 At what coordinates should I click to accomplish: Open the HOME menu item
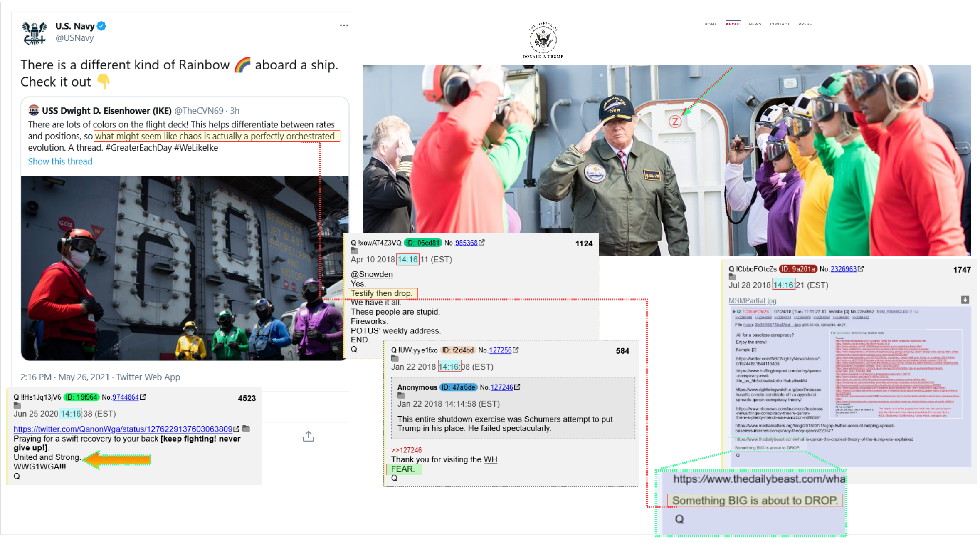[711, 24]
